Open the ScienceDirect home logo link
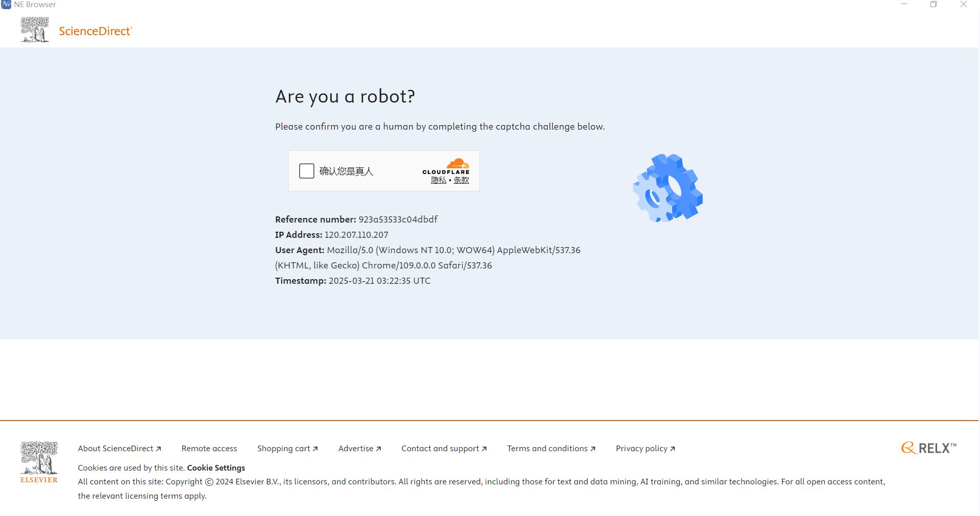 click(95, 31)
